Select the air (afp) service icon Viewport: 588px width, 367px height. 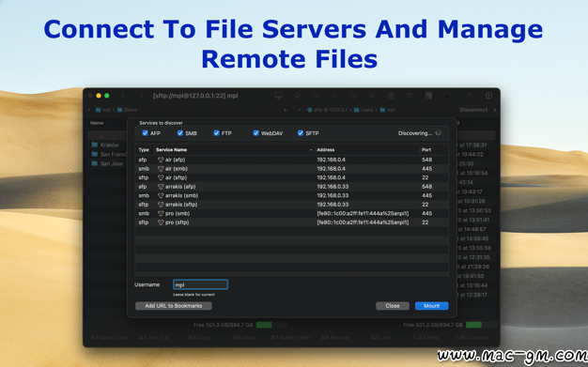[161, 160]
